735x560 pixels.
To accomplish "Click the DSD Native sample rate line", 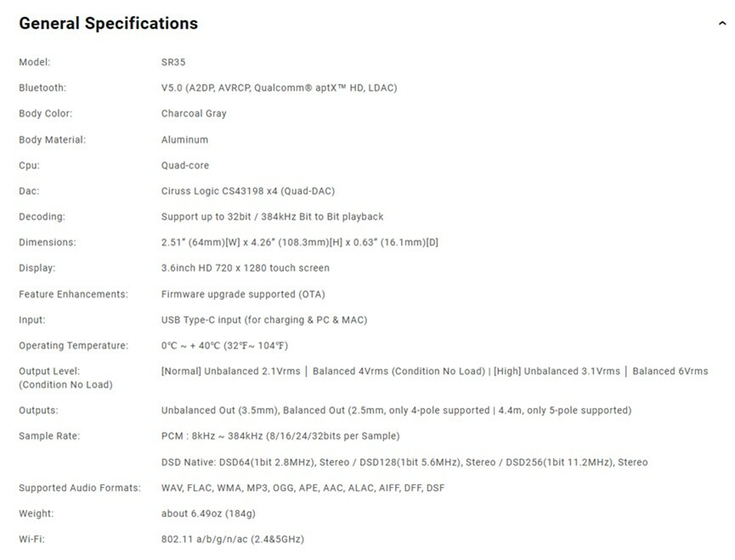I will (x=404, y=462).
